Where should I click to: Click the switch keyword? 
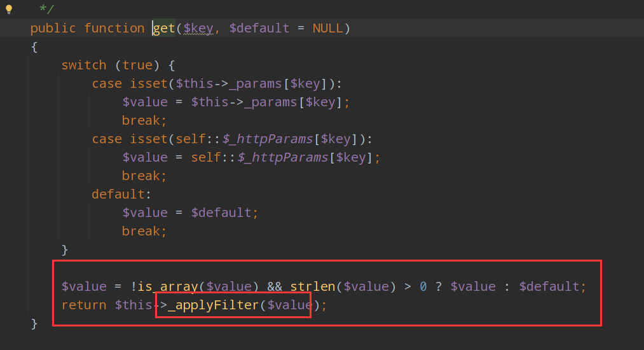coord(84,65)
